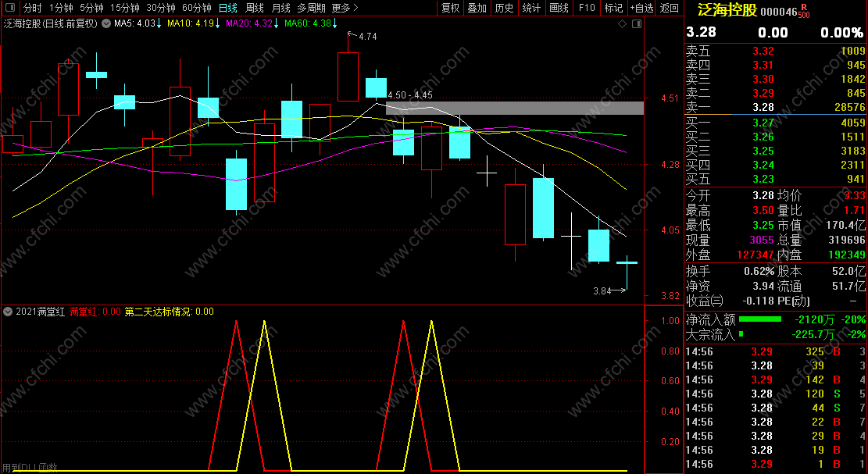Screen dimensions: 868x474
Task: Click the 泛海控股 stock name header
Action: 727,10
